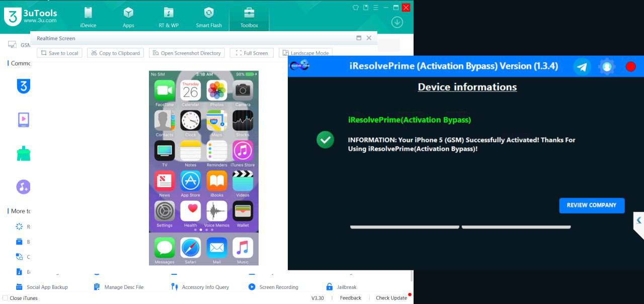Expand the side panel arrow at right edge
644x304 pixels.
pos(638,220)
